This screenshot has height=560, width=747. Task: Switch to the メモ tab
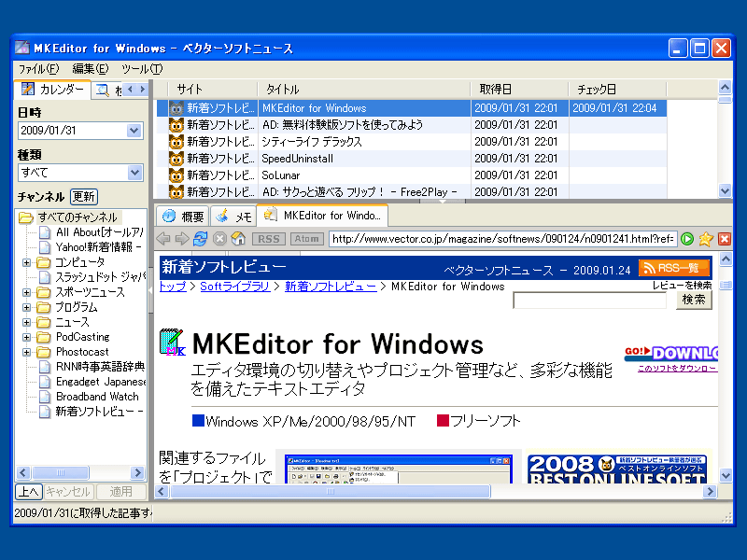coord(233,217)
